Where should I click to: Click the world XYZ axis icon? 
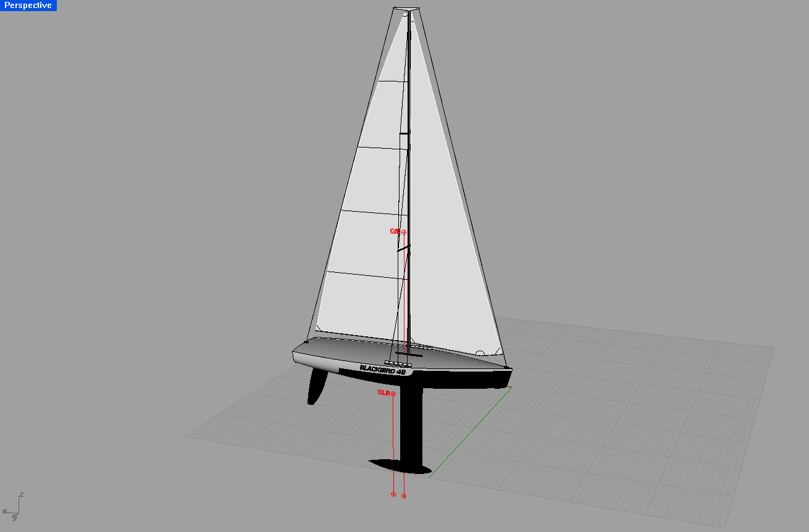point(14,506)
